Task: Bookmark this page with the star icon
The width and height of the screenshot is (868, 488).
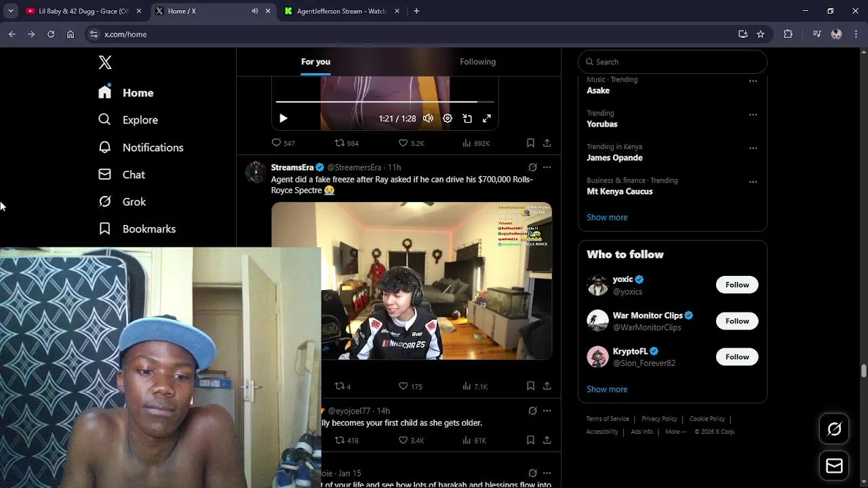Action: (761, 34)
